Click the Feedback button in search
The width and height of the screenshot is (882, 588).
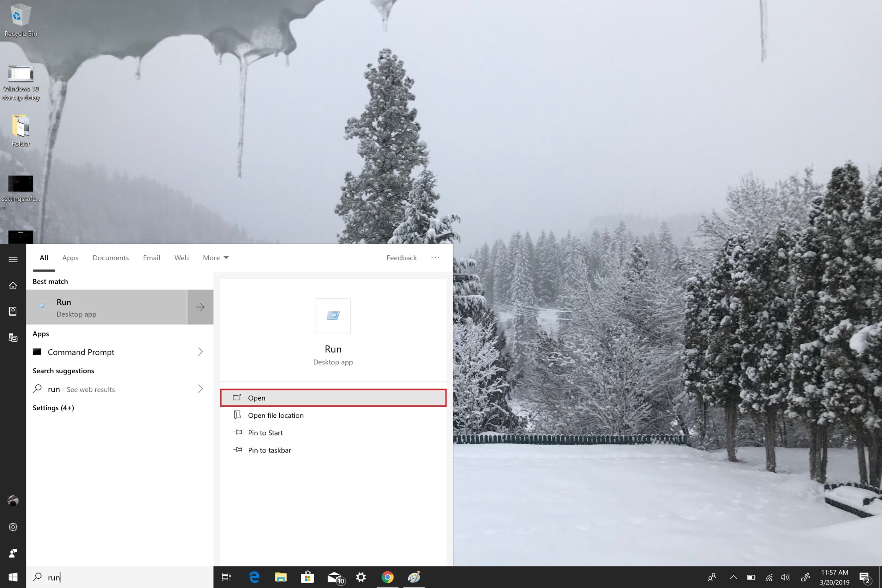pyautogui.click(x=401, y=257)
